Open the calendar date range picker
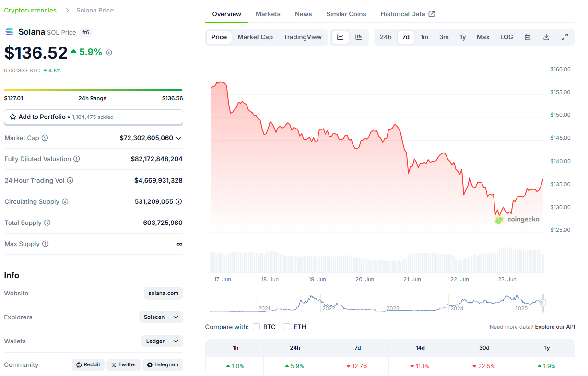The width and height of the screenshot is (588, 376). [528, 37]
